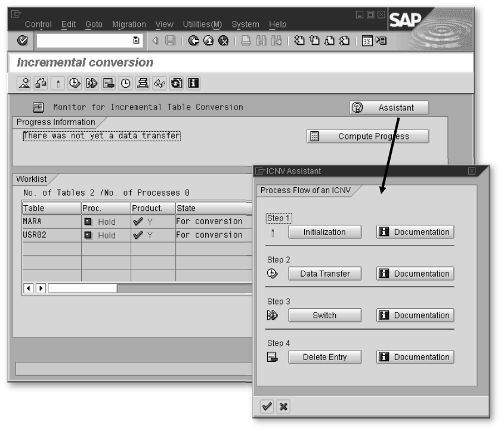Viewport: 504px width, 431px height.
Task: Click the Delete Entry icon in application toolbar
Action: coord(109,83)
